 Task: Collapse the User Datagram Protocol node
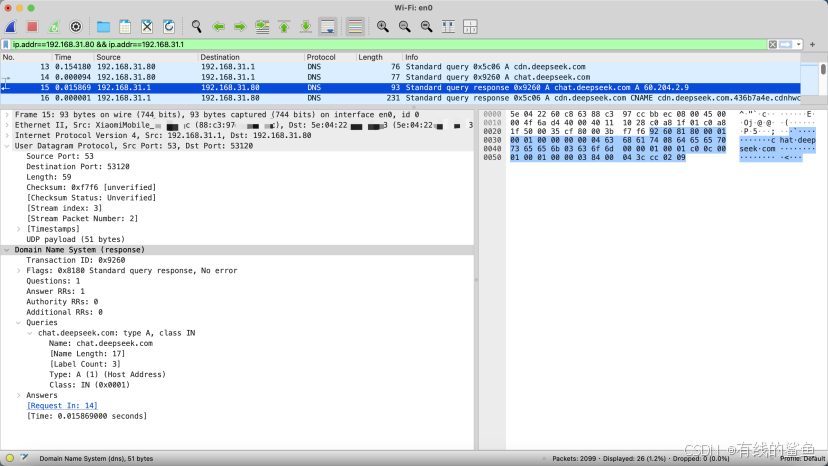click(7, 146)
